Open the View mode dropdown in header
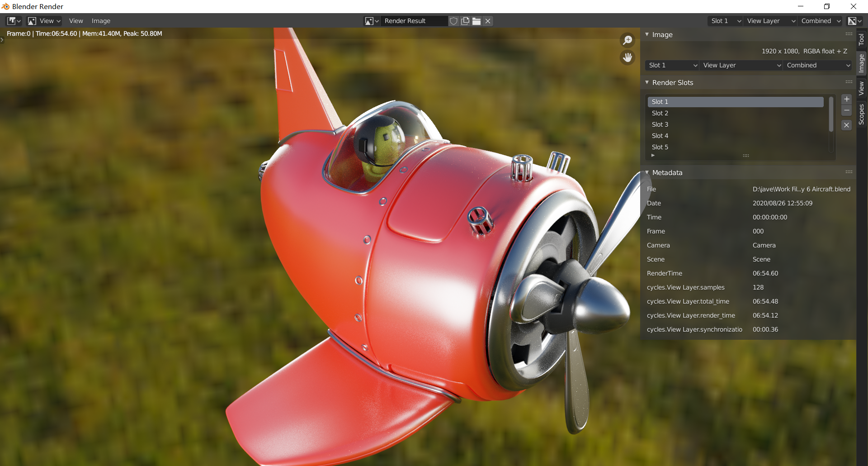The width and height of the screenshot is (868, 466). [x=44, y=21]
